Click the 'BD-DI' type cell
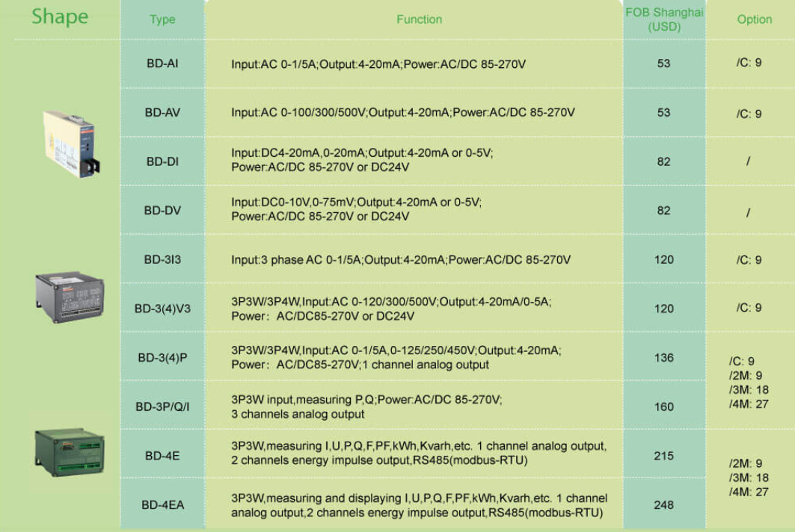 [162, 161]
